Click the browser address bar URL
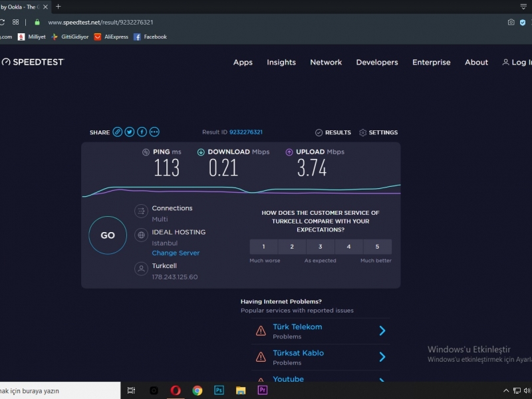Image resolution: width=532 pixels, height=399 pixels. (x=100, y=23)
